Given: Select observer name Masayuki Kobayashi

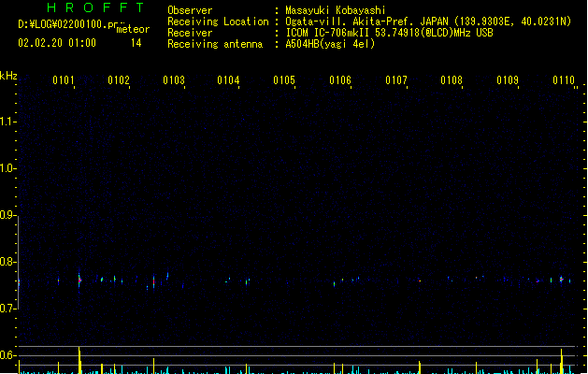Looking at the screenshot, I should pos(336,10).
